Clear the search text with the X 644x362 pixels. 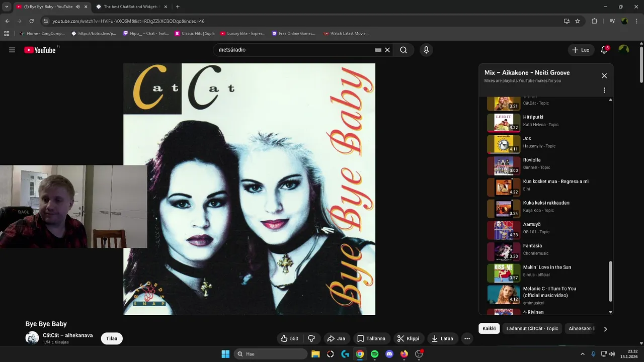(387, 50)
